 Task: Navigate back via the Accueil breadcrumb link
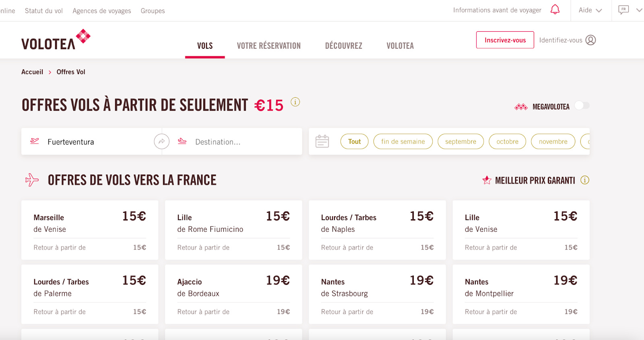click(32, 72)
